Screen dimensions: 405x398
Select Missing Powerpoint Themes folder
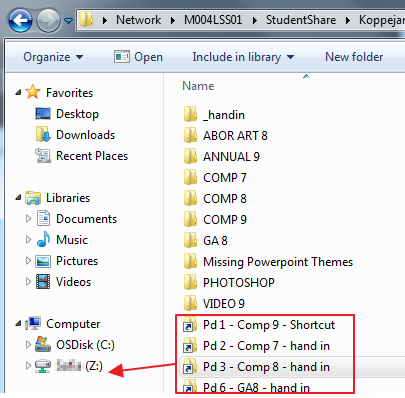pyautogui.click(x=278, y=262)
